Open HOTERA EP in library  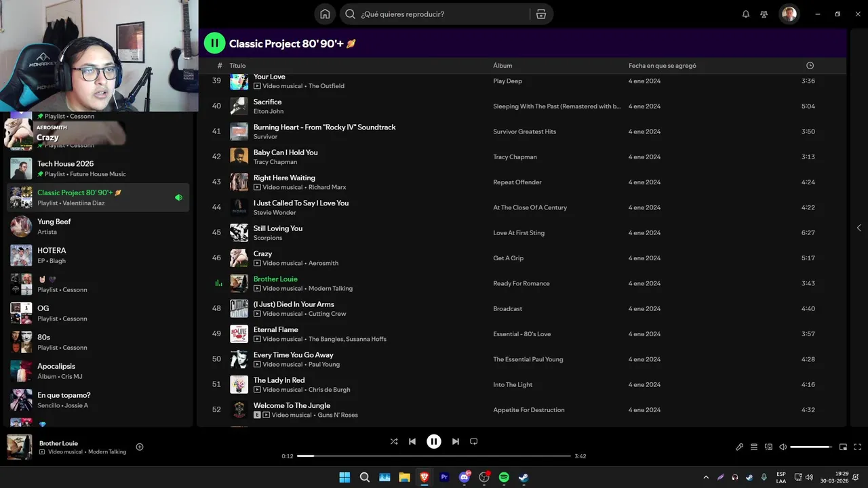click(x=98, y=256)
